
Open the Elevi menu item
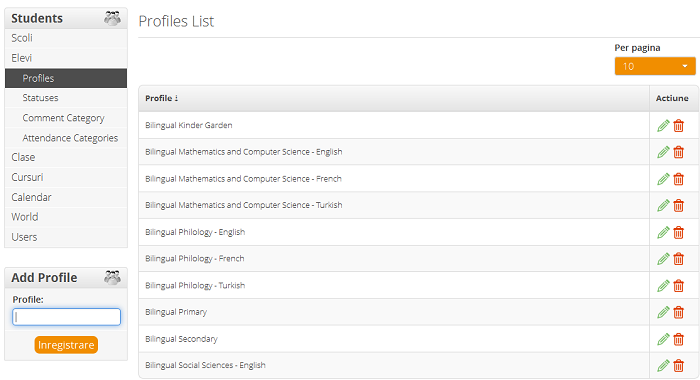(66, 58)
